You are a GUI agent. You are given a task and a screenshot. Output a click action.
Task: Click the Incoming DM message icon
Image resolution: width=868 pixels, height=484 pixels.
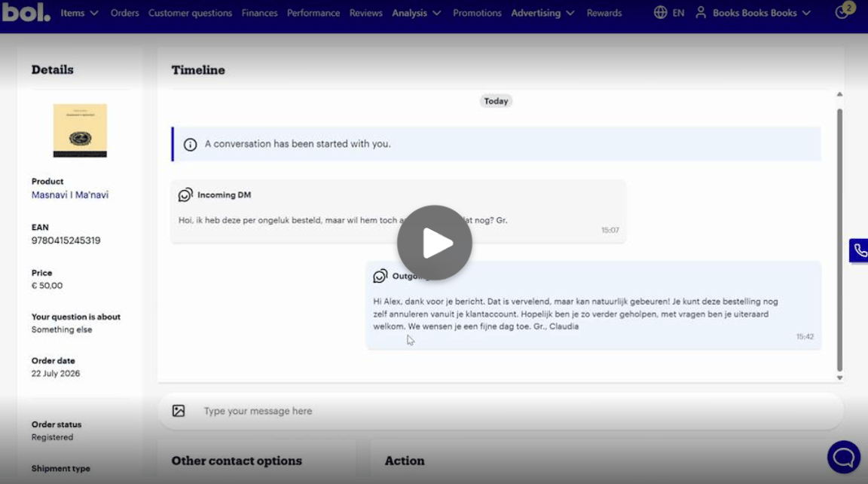185,195
